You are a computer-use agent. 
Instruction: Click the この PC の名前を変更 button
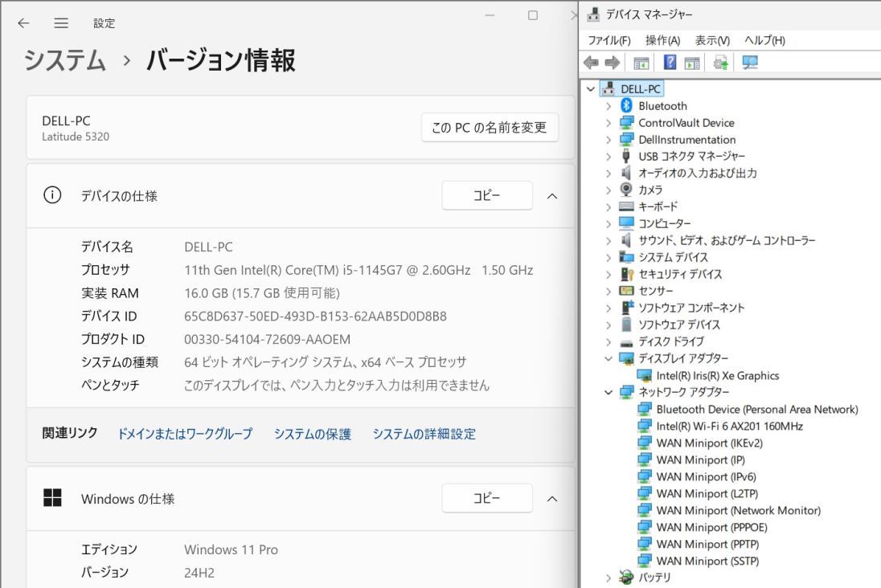(x=489, y=127)
